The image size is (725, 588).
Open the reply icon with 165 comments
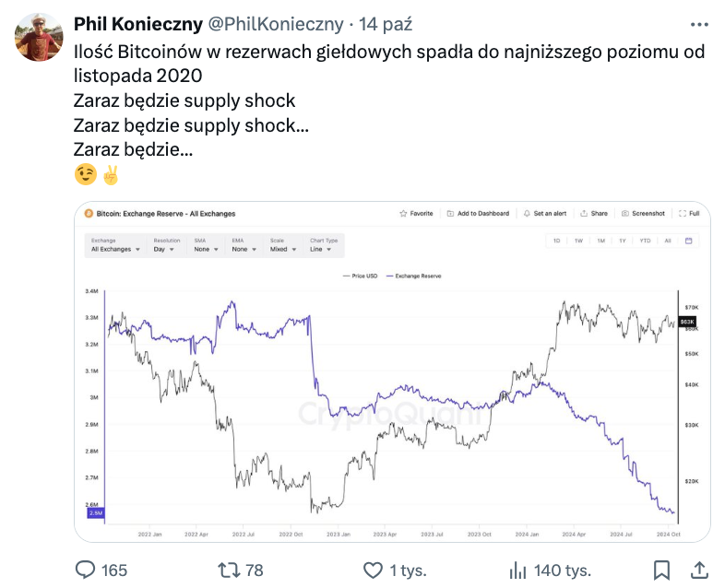87,570
